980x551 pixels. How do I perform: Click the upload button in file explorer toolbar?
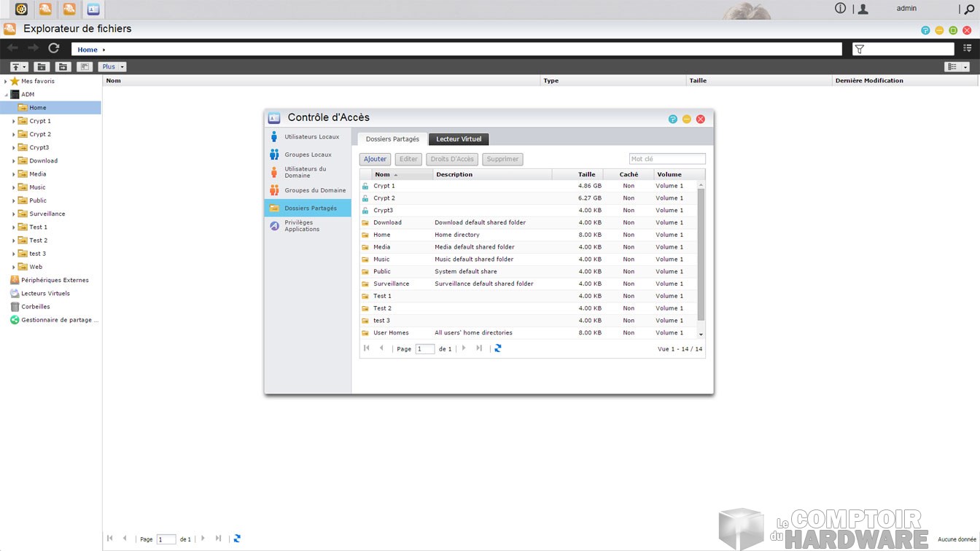tap(19, 67)
